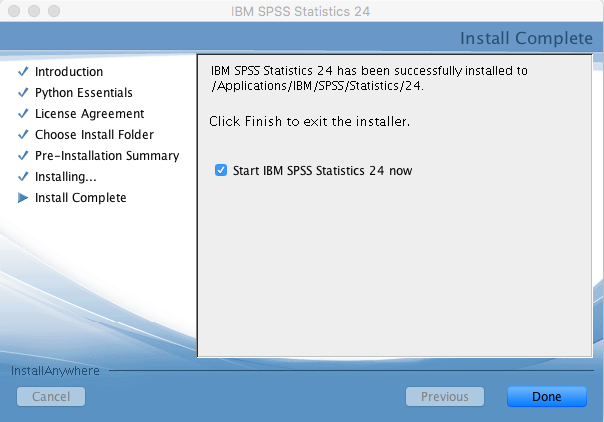Click the Choose Install Folder checkmark icon
Screen dimensions: 604x422
(23, 134)
